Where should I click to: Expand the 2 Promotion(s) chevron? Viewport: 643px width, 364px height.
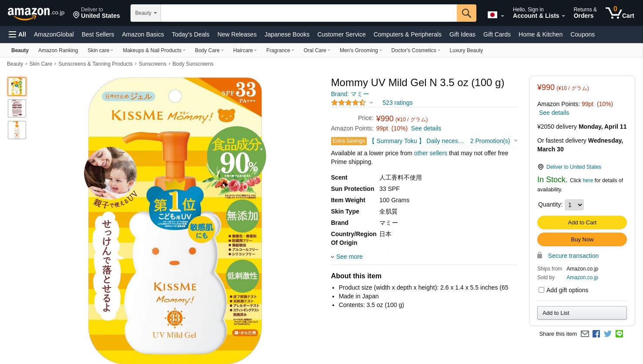pyautogui.click(x=516, y=140)
